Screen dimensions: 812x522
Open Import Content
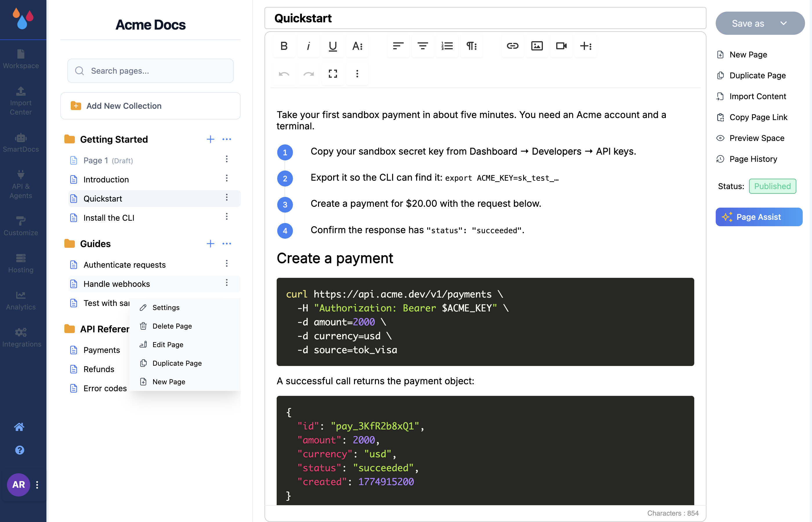tap(751, 96)
